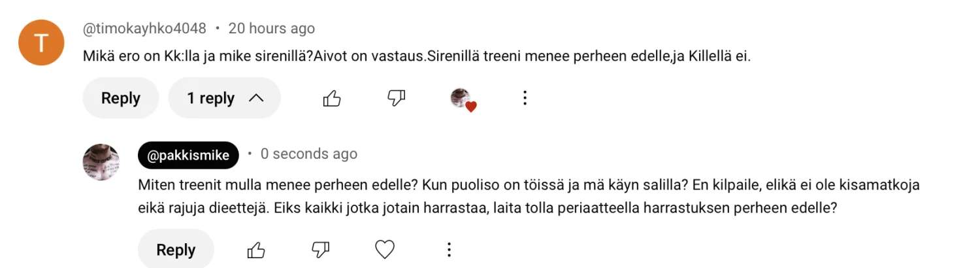
Task: Open three-dot menu for @timokayhko4048's comment
Action: click(524, 99)
